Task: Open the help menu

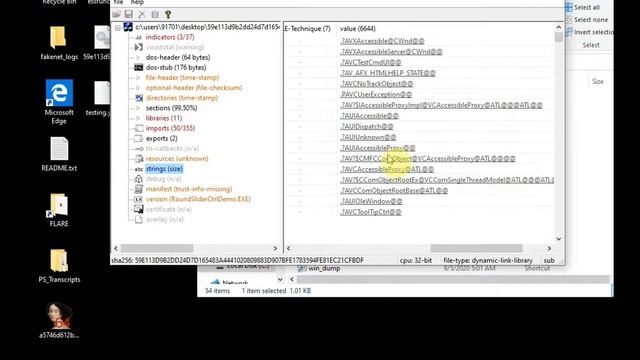Action: point(137,2)
